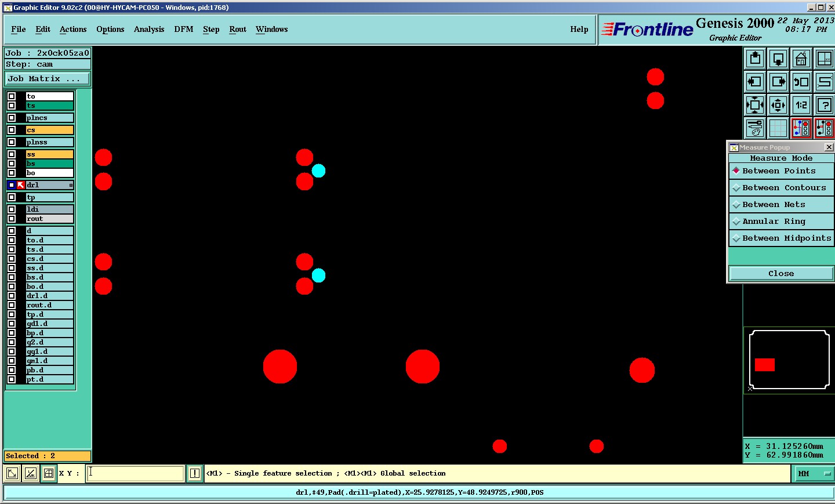Click Close button in Measure Popup
Image resolution: width=835 pixels, height=504 pixels.
click(781, 274)
